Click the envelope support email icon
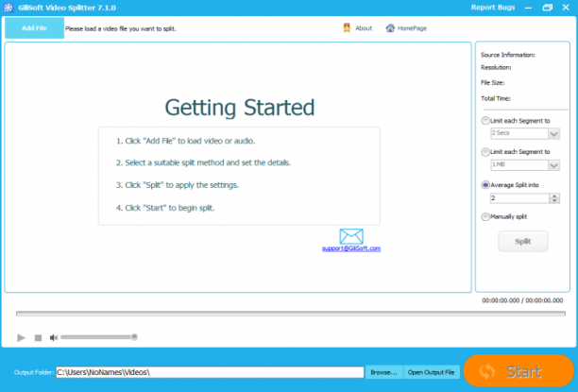This screenshot has height=392, width=578. point(351,236)
